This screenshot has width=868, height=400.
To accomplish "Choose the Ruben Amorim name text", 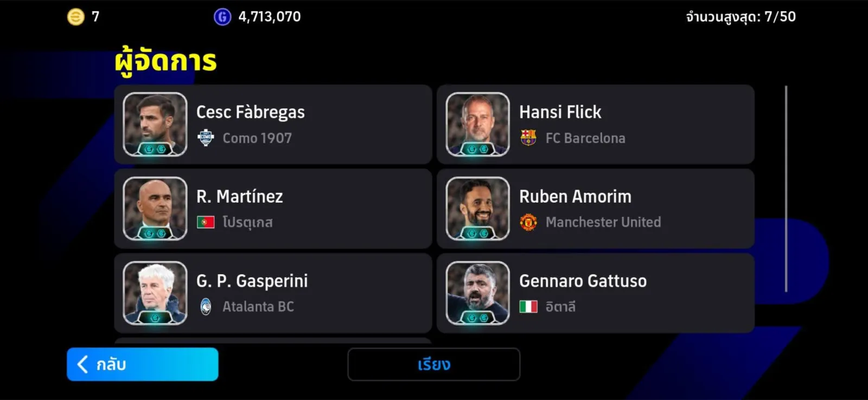I will tap(575, 196).
